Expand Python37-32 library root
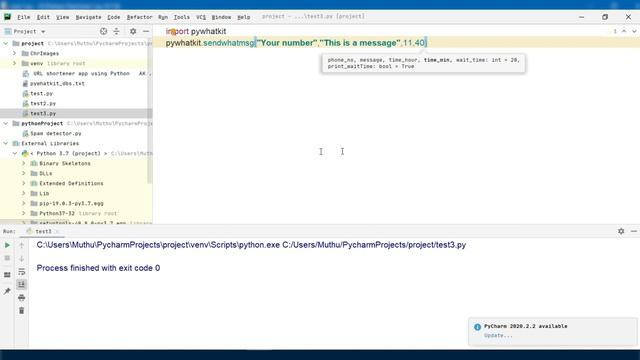The height and width of the screenshot is (360, 640). coord(24,213)
